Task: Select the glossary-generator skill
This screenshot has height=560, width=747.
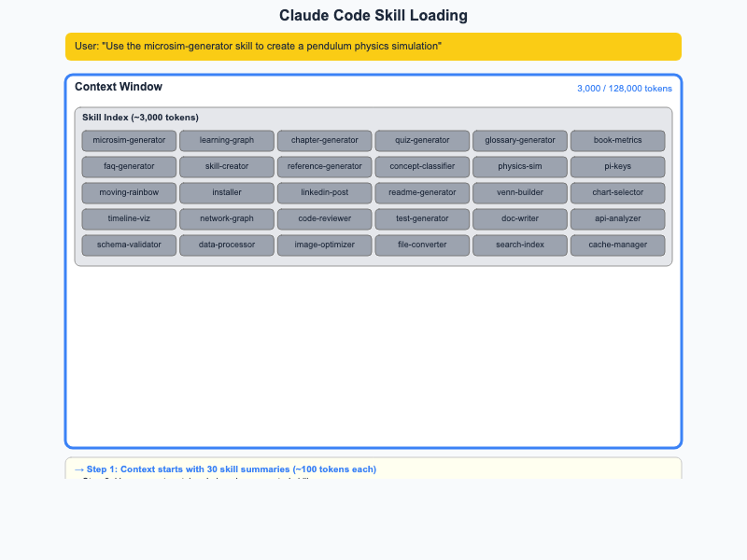Action: (519, 141)
